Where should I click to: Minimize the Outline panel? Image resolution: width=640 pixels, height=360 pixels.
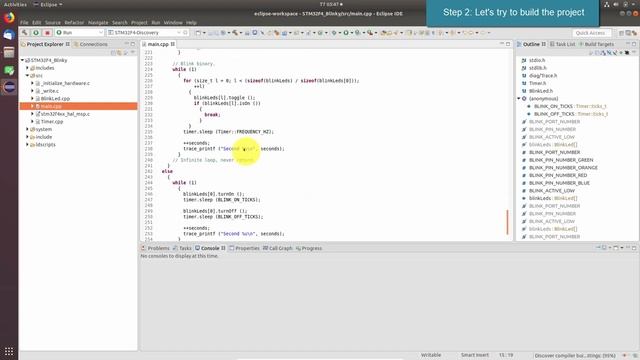click(628, 44)
